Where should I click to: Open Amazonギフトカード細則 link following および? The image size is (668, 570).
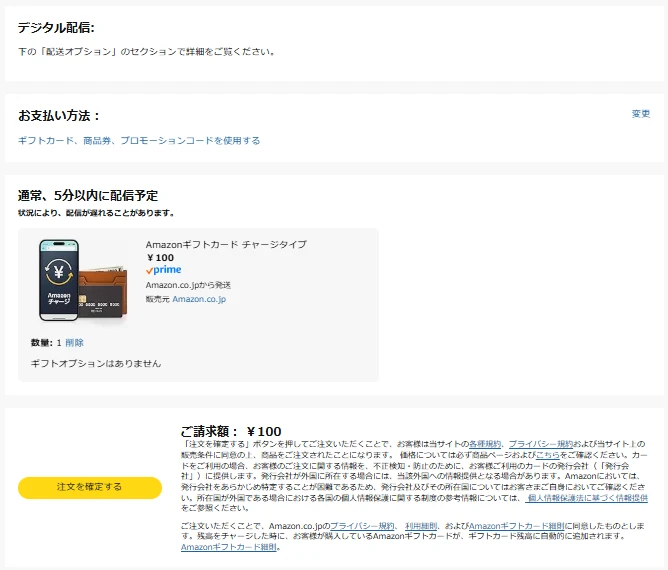516,526
